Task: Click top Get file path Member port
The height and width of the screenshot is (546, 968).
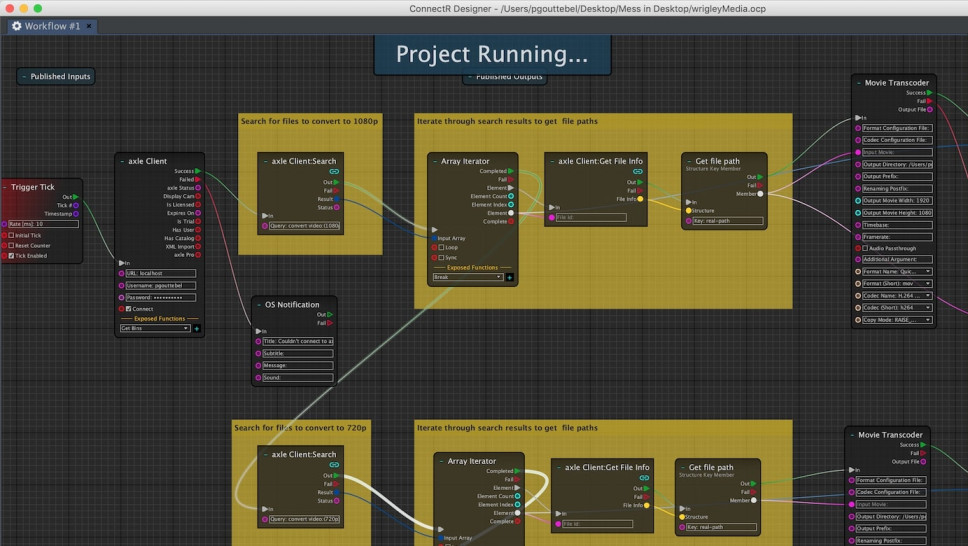Action: (x=761, y=194)
